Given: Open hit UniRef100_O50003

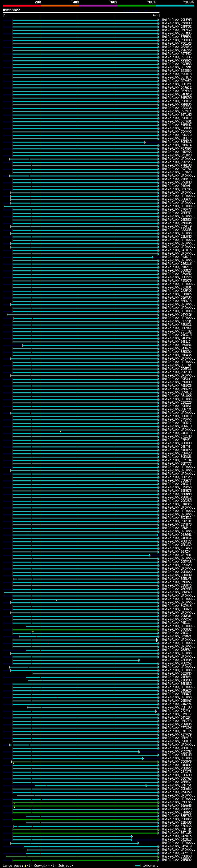Looking at the screenshot, I should tap(177, 132).
